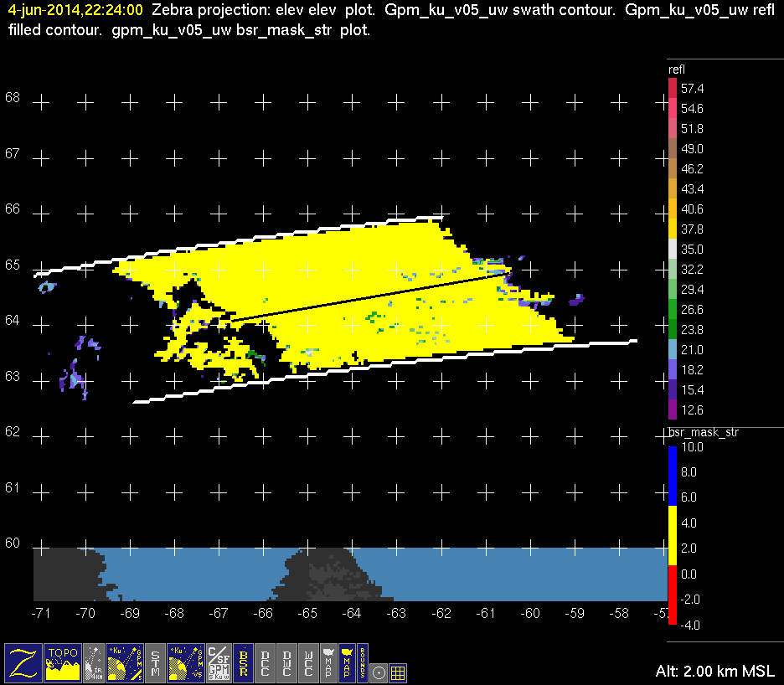Enable the IR 4km satellite icon

[x=94, y=662]
